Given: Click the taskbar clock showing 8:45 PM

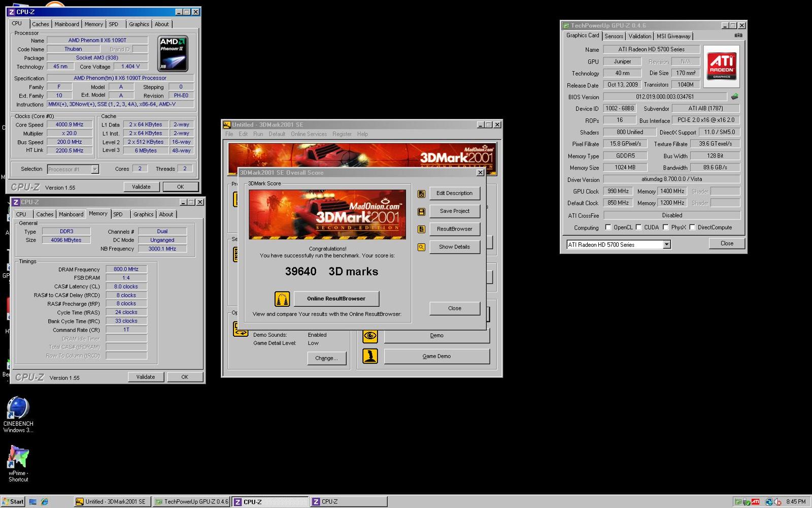Looking at the screenshot, I should click(x=796, y=502).
